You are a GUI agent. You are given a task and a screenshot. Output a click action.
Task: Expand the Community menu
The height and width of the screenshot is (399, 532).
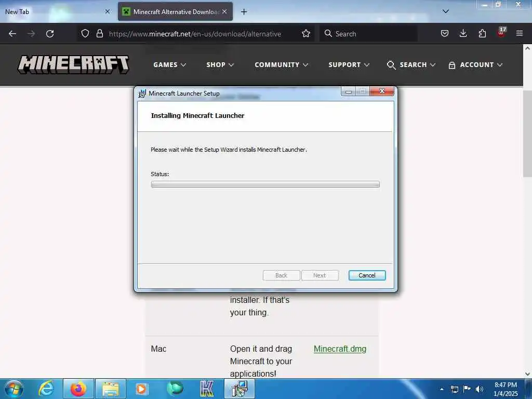pyautogui.click(x=281, y=65)
